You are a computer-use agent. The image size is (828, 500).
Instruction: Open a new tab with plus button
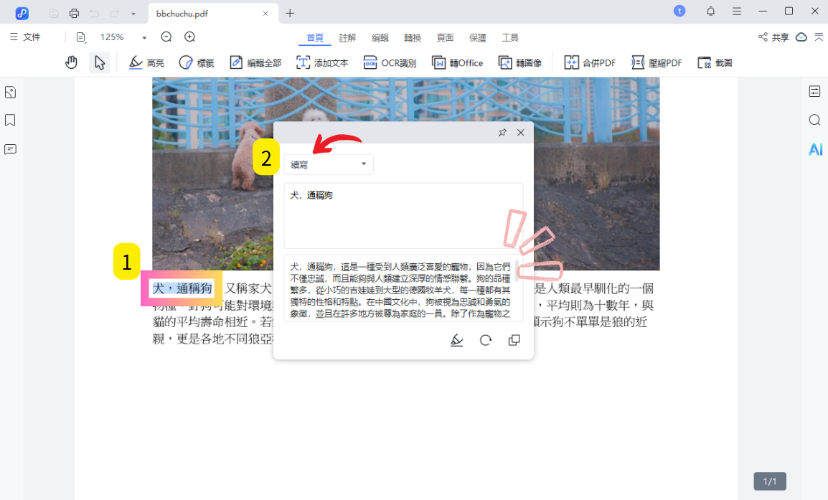(290, 13)
